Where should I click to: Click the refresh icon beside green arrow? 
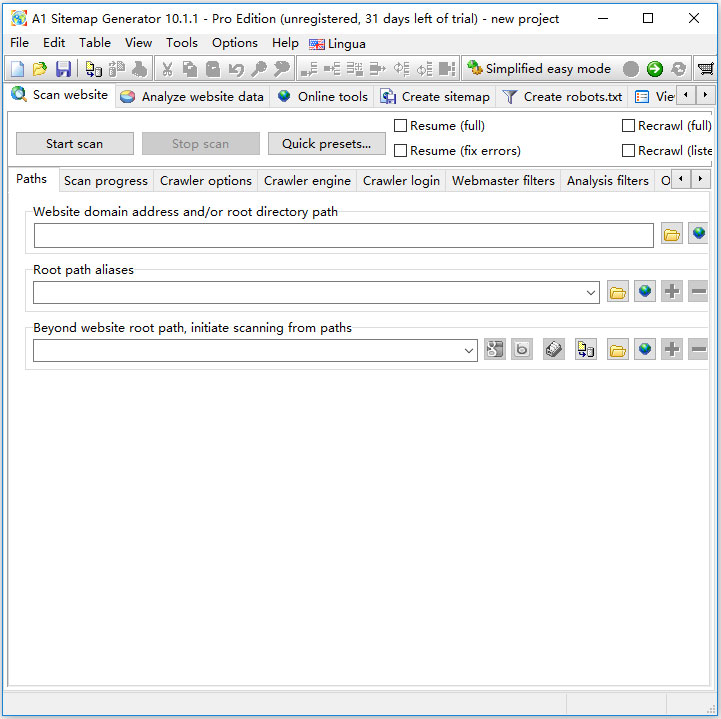[x=678, y=69]
